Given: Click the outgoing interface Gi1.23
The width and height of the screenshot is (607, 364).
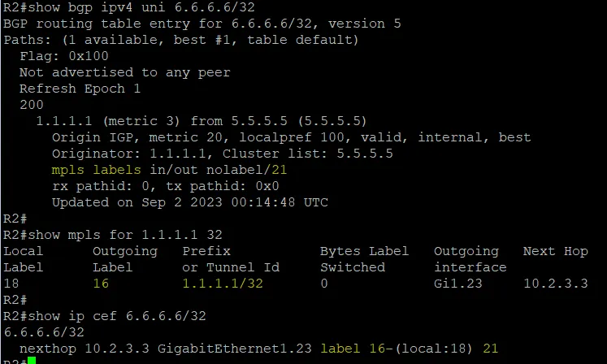Looking at the screenshot, I should 458,284.
